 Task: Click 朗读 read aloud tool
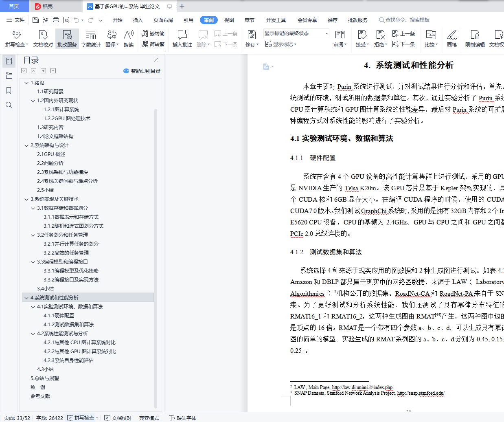[x=129, y=39]
